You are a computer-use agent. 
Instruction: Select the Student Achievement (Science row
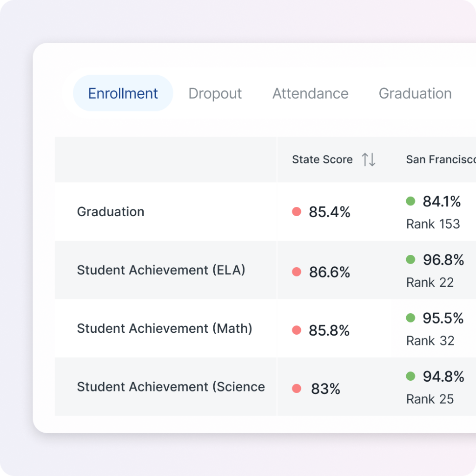coord(171,387)
